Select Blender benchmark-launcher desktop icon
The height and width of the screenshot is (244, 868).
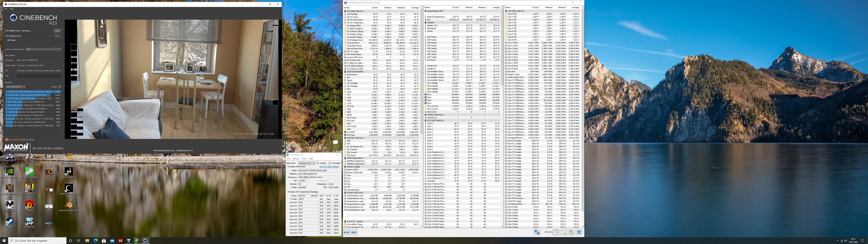(69, 206)
